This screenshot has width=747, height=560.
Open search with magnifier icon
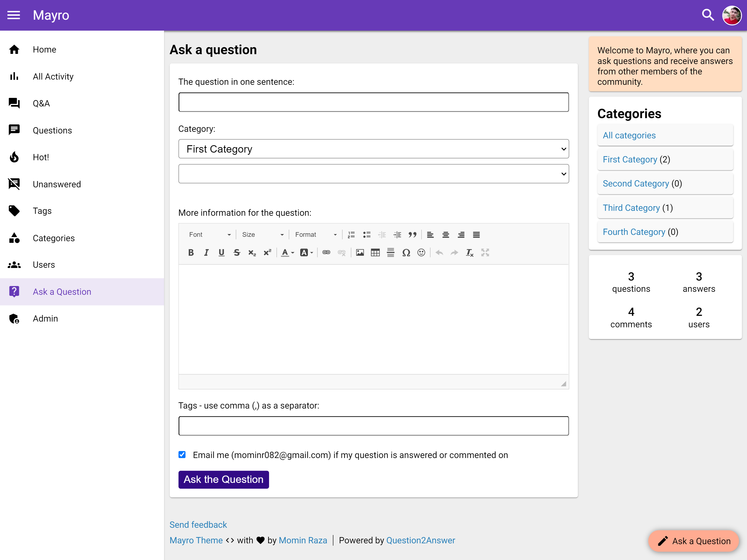[x=707, y=15]
